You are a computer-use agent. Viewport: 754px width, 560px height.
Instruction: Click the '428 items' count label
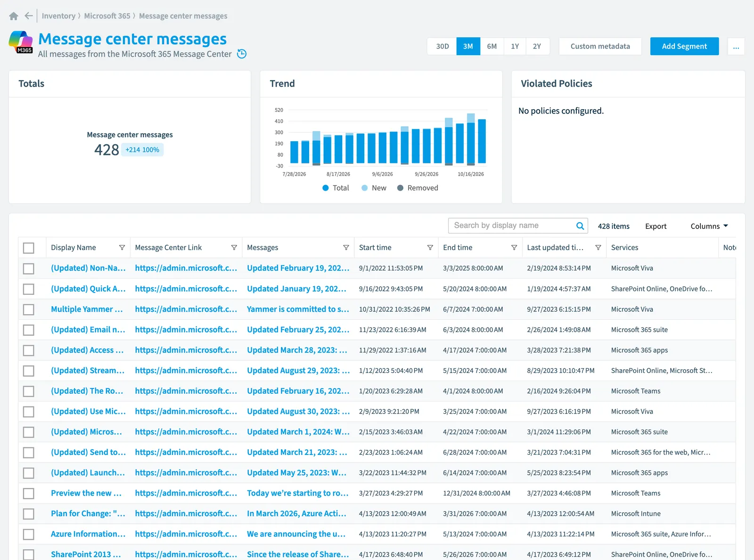614,226
